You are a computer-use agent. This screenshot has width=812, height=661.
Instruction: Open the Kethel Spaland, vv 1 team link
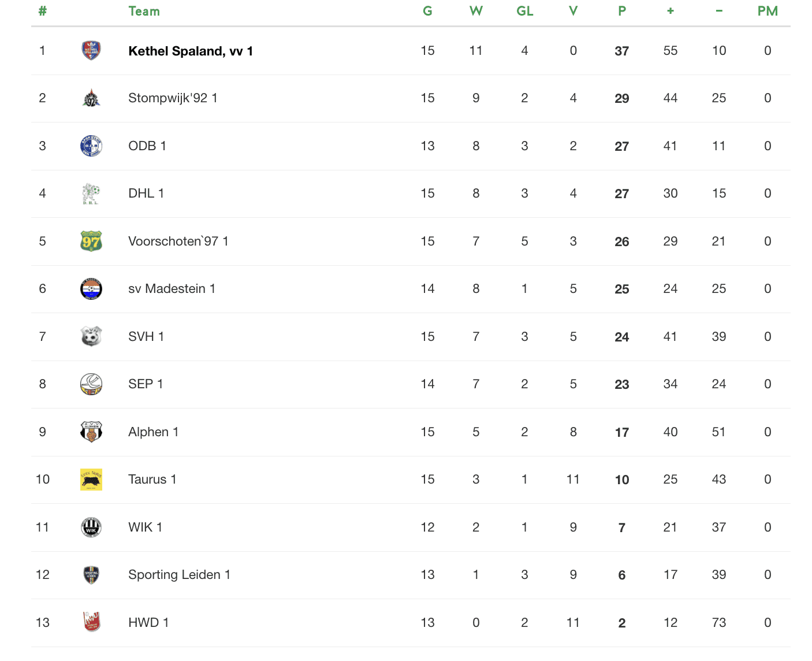point(191,51)
